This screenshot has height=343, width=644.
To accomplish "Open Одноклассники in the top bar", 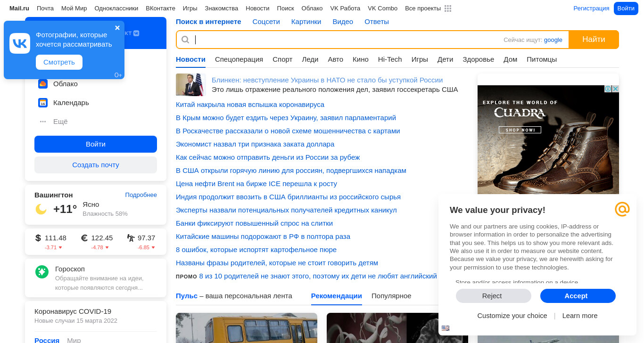I will click(x=116, y=8).
